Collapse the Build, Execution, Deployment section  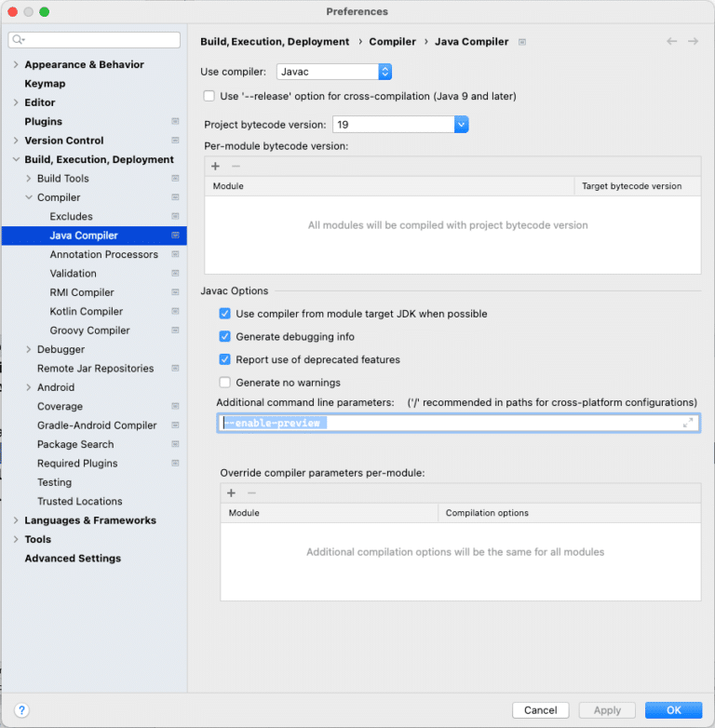point(16,160)
